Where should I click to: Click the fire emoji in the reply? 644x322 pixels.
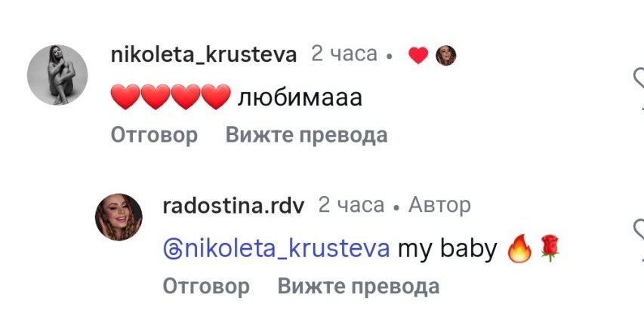(519, 249)
